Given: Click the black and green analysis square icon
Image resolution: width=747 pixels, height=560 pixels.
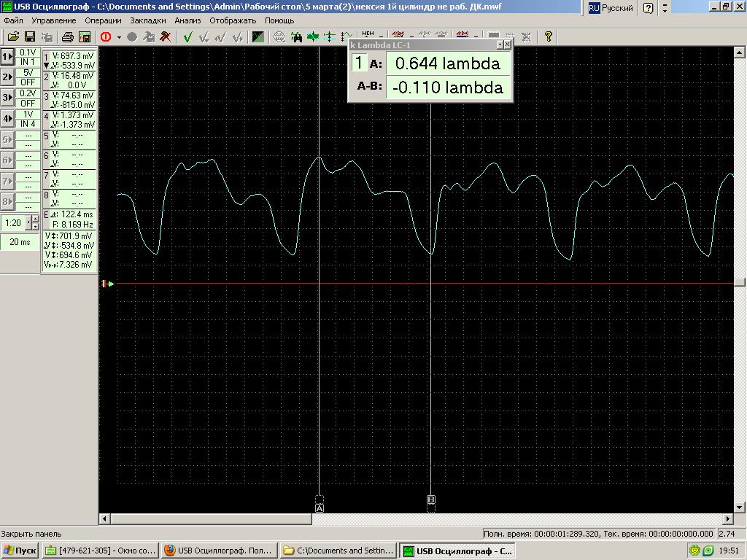Looking at the screenshot, I should pos(258,36).
